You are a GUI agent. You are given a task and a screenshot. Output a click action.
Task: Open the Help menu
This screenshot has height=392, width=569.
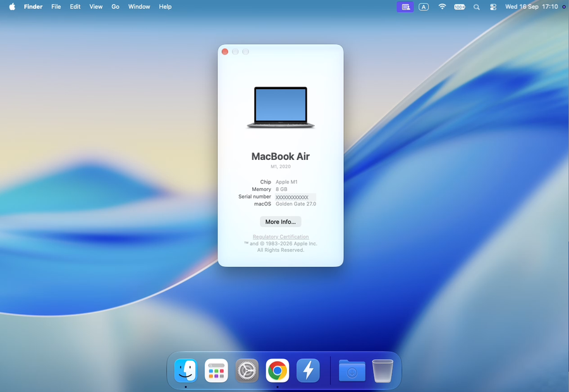pyautogui.click(x=165, y=6)
